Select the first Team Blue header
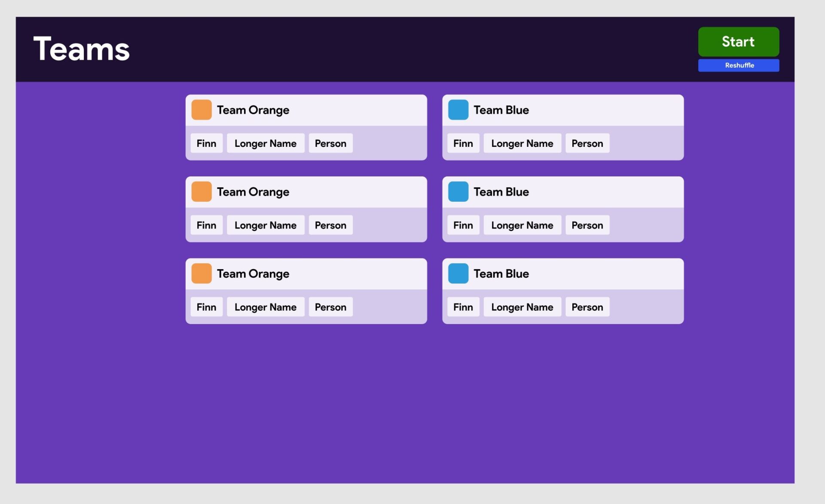This screenshot has height=504, width=825. (x=501, y=110)
